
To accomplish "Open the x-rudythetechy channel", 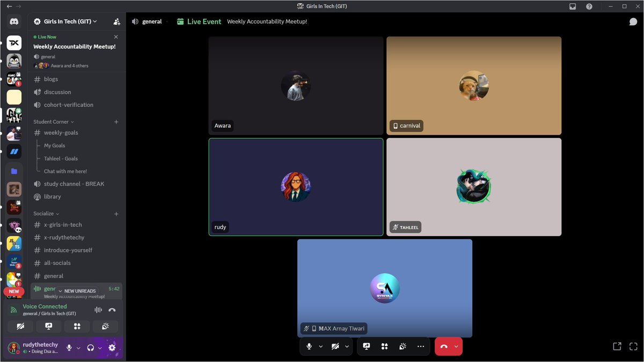I will pos(77,237).
